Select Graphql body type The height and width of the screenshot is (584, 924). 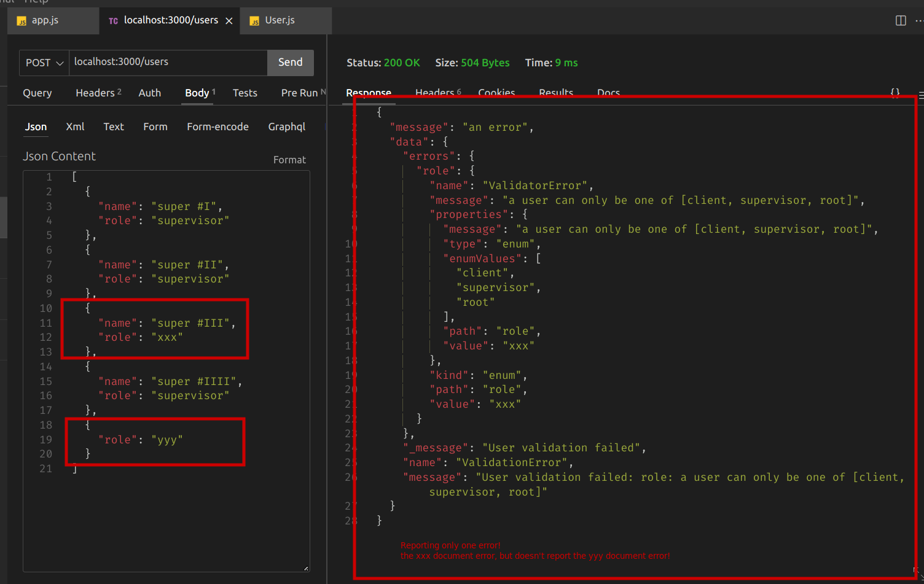287,127
